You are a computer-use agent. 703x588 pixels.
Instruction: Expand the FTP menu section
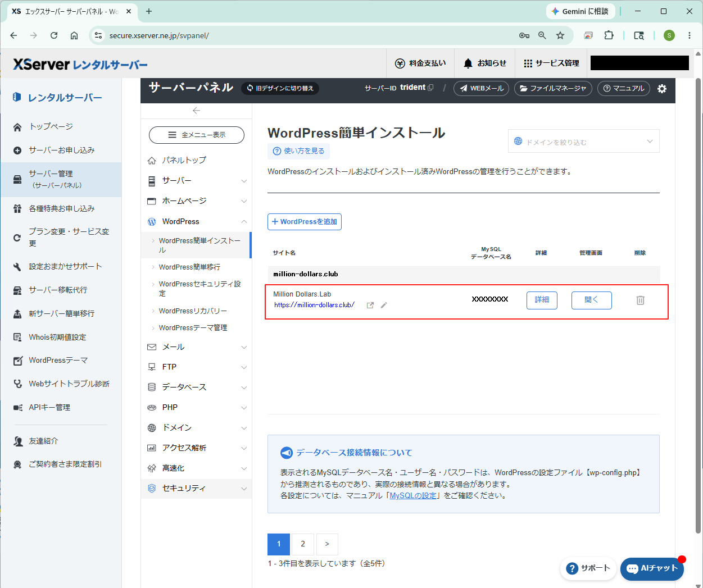tap(197, 367)
